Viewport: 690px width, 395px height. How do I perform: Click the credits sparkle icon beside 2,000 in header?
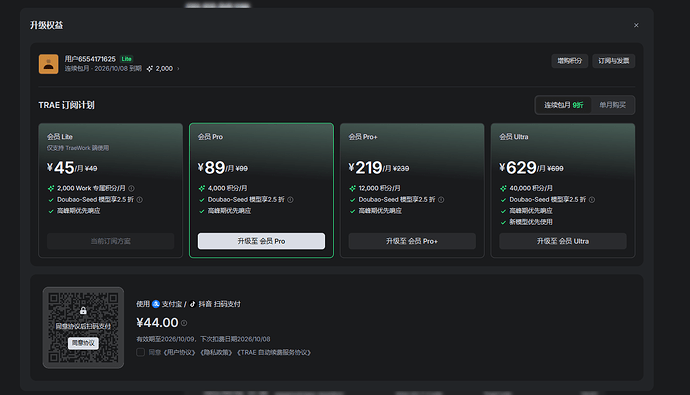click(150, 69)
